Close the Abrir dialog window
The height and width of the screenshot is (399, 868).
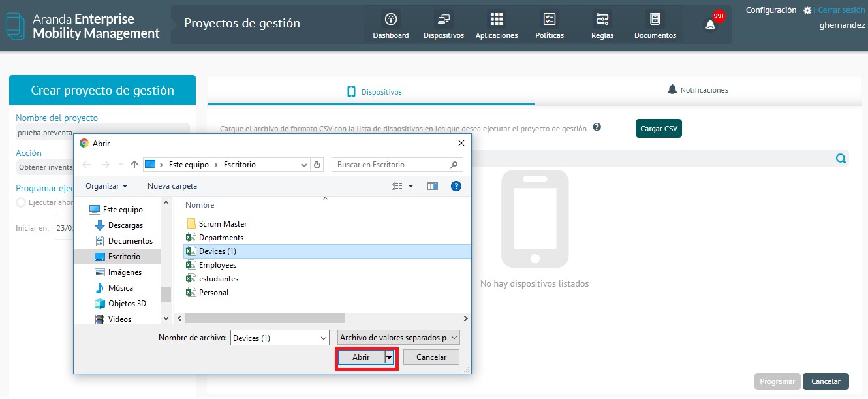pos(461,143)
